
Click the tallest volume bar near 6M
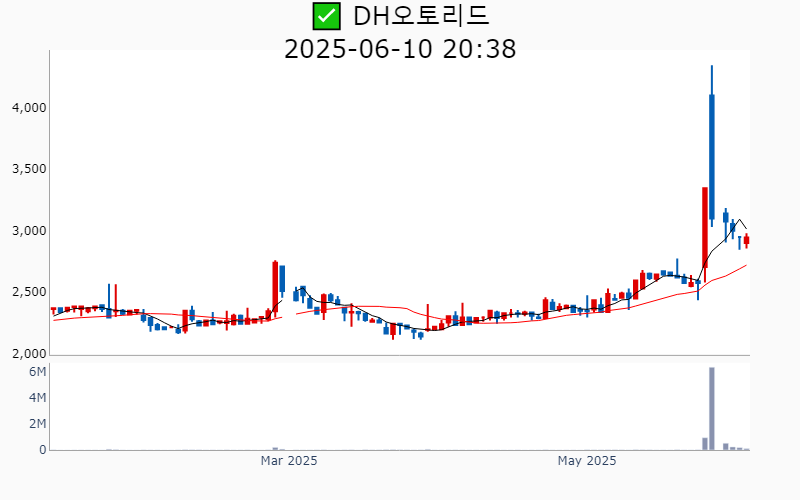(x=712, y=409)
